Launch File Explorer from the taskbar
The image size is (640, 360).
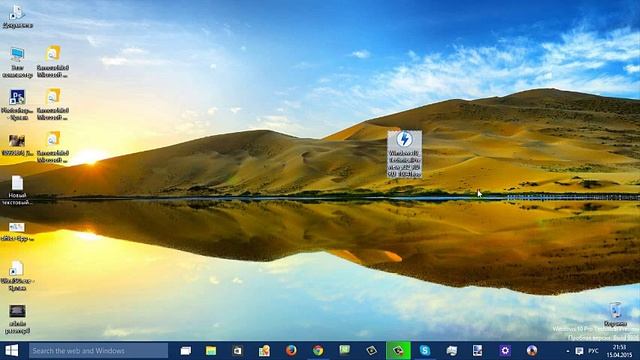pos(211,351)
